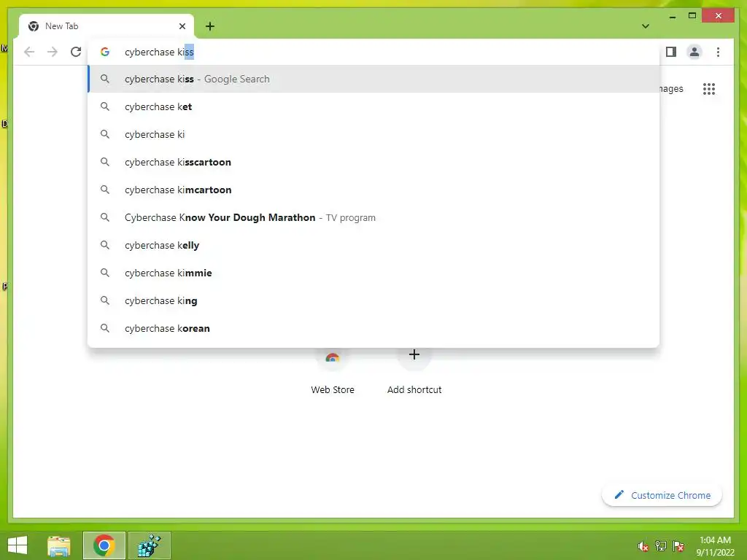The width and height of the screenshot is (747, 560).
Task: Choose 'cyberchase ki' suggestion
Action: pyautogui.click(x=374, y=134)
